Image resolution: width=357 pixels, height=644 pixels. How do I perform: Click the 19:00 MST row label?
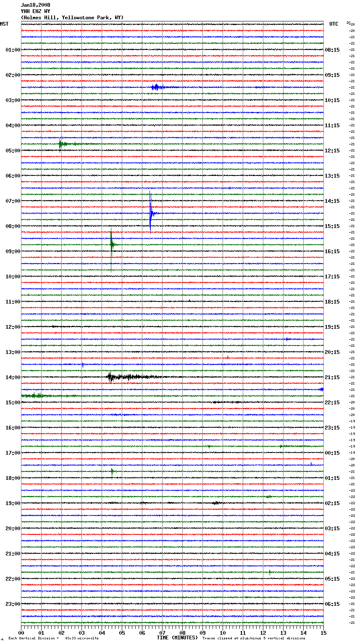click(x=13, y=503)
